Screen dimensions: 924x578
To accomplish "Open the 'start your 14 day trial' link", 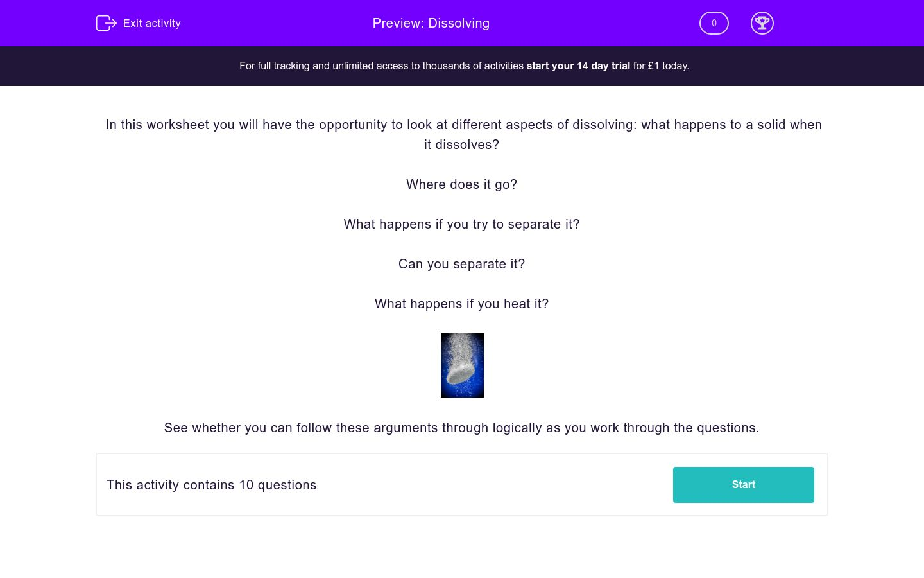I will 578,66.
